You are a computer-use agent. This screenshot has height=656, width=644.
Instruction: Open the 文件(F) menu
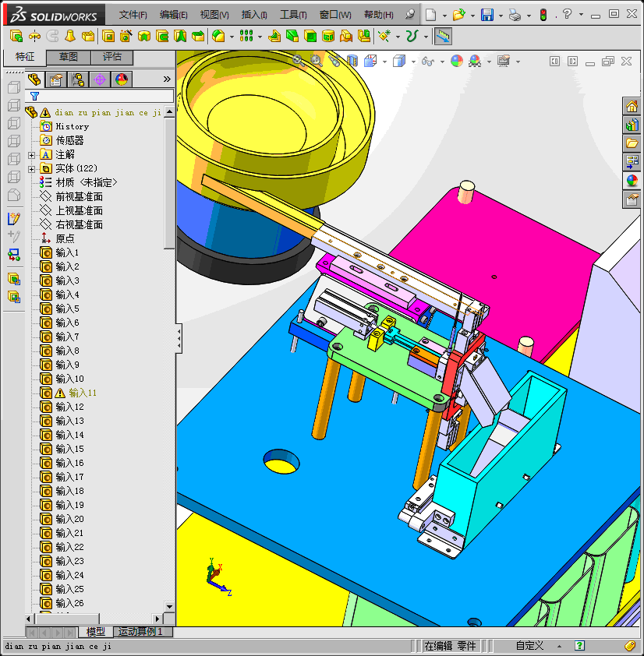[133, 15]
